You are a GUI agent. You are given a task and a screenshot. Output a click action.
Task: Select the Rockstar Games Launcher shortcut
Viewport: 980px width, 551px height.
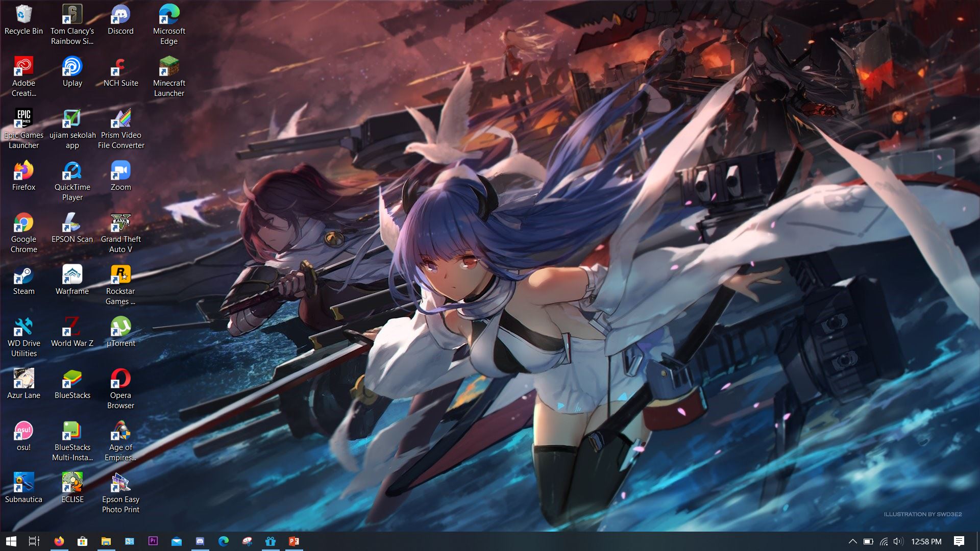pyautogui.click(x=120, y=285)
